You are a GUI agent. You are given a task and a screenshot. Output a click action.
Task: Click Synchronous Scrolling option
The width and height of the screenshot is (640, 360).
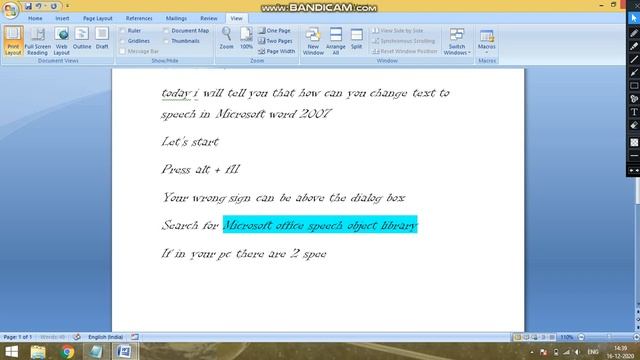click(403, 41)
